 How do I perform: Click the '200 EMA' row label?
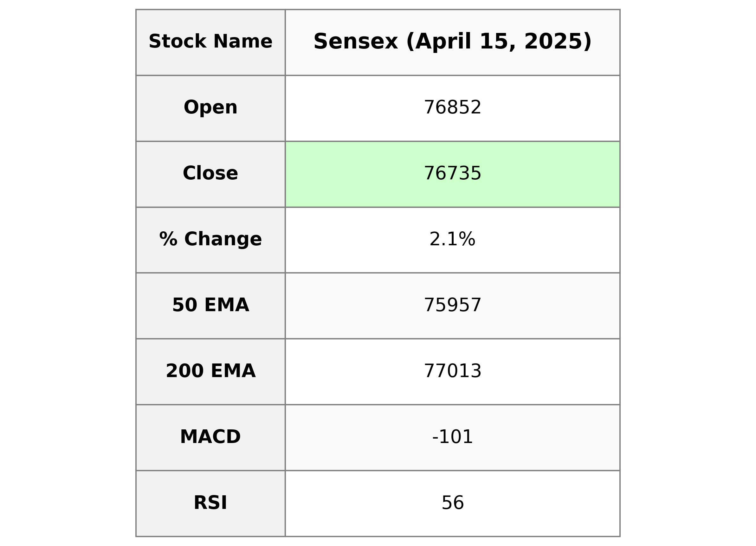[210, 371]
